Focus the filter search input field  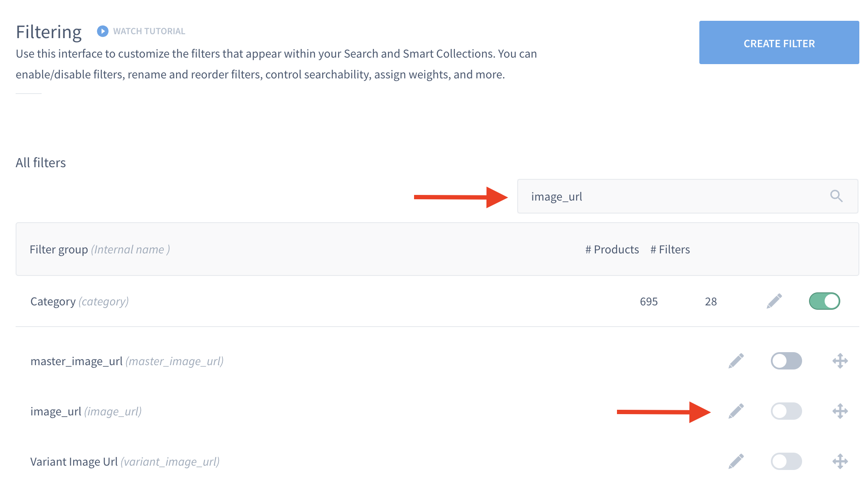coord(672,197)
